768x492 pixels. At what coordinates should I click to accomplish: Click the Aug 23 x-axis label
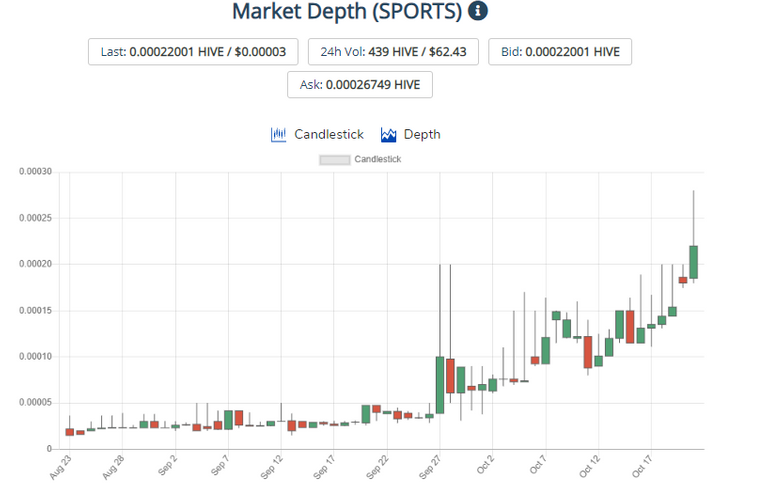tap(61, 467)
